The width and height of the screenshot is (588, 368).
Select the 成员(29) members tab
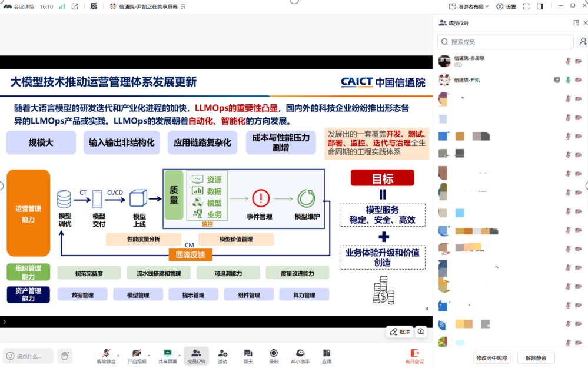pos(196,355)
